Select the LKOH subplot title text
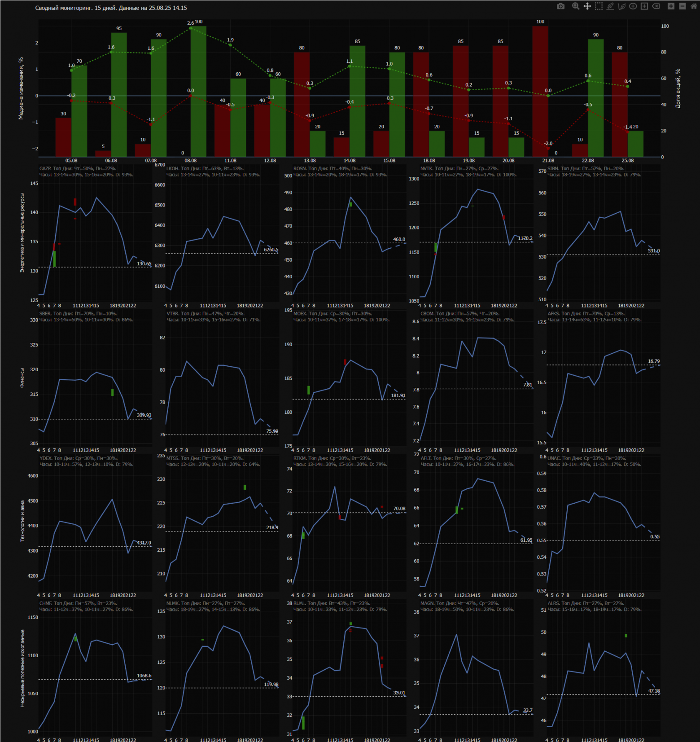 tap(213, 171)
